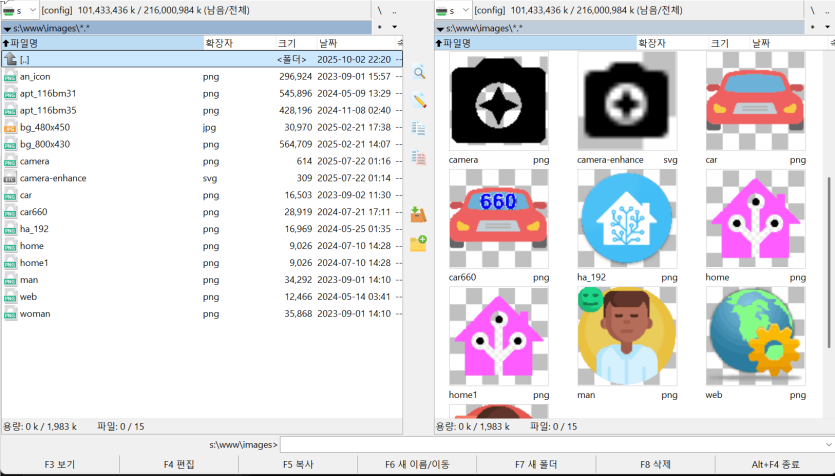This screenshot has height=476, width=835.
Task: Select the ha_192 Home Assistant thumbnail
Action: point(627,218)
